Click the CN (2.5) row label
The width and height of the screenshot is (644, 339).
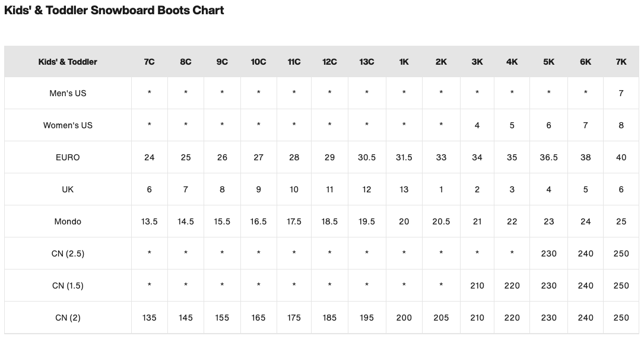[68, 254]
